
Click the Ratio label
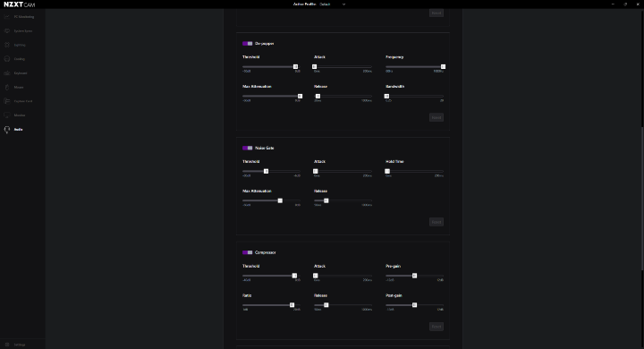click(x=247, y=295)
